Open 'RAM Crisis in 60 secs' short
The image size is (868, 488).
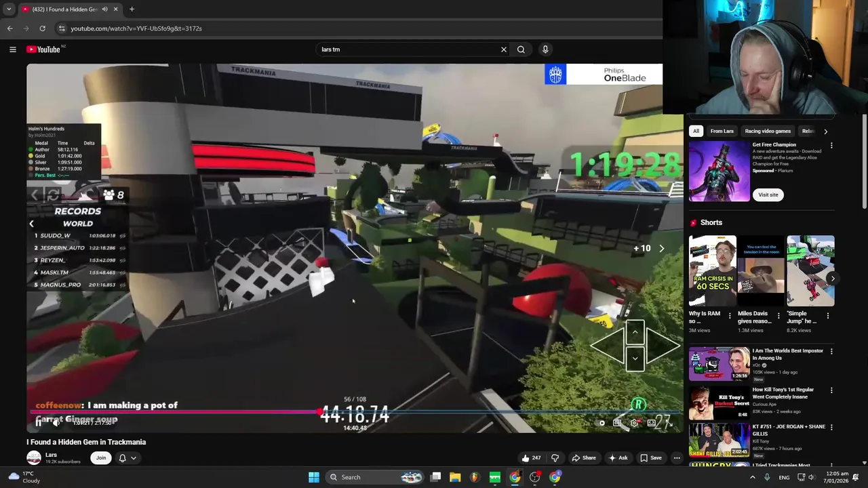(712, 271)
